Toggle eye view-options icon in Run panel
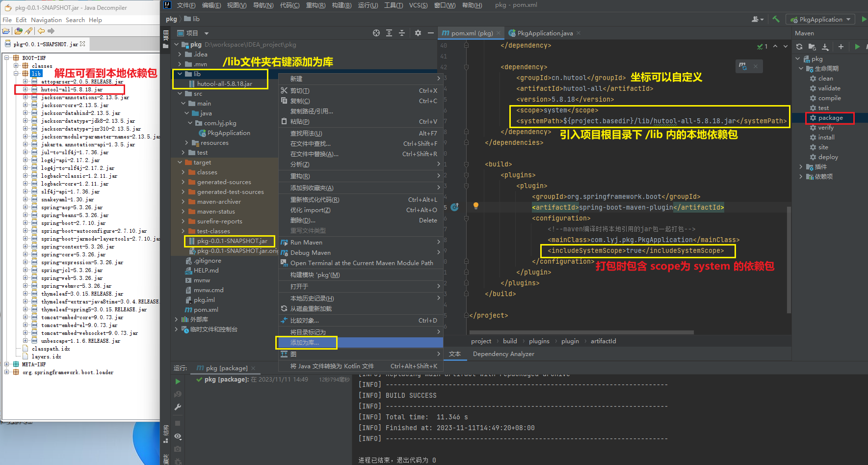This screenshot has height=465, width=868. click(178, 437)
